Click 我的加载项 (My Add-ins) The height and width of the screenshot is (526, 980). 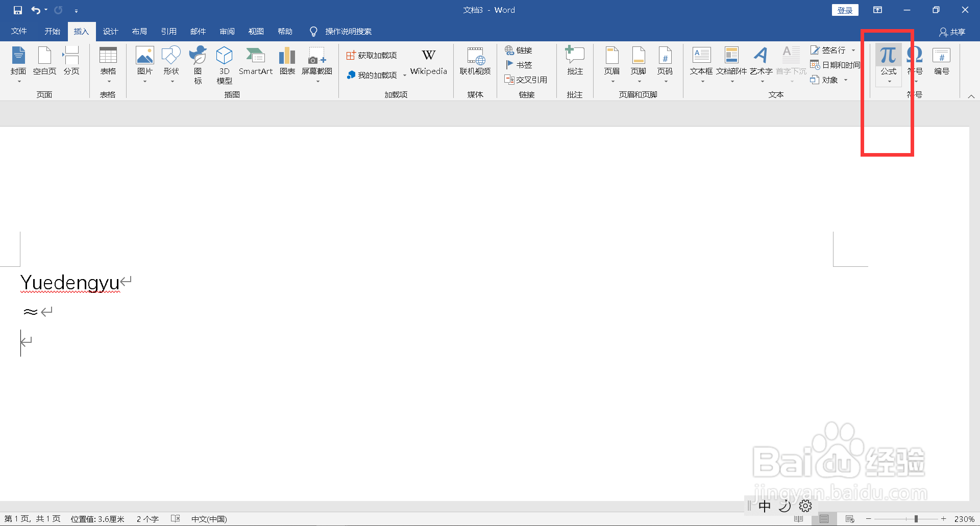coord(372,75)
